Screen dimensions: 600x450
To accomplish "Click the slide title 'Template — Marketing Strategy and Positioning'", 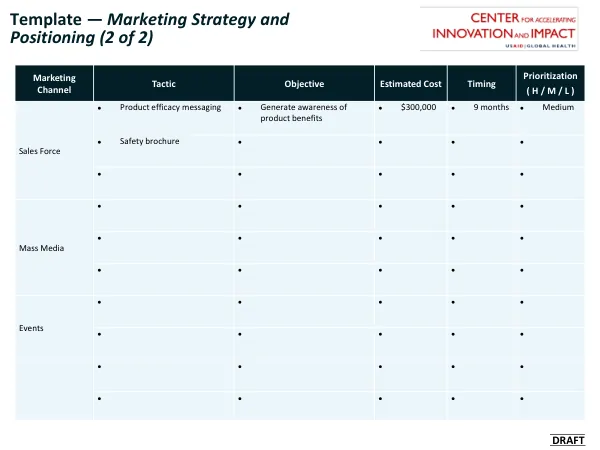I will click(x=150, y=28).
